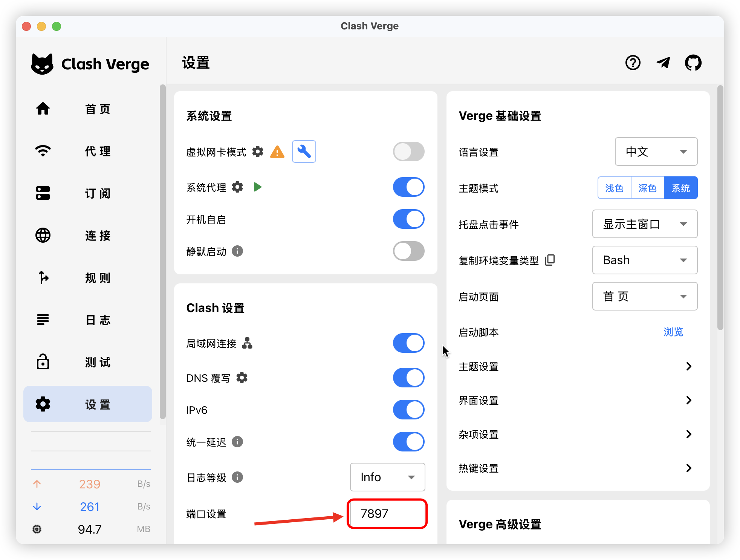Image resolution: width=740 pixels, height=560 pixels.
Task: Click the orange warning triangle icon
Action: click(277, 152)
